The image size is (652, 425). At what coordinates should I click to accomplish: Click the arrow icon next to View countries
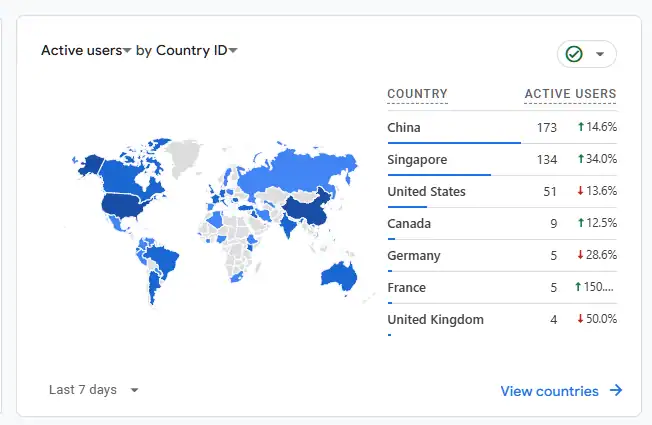615,391
